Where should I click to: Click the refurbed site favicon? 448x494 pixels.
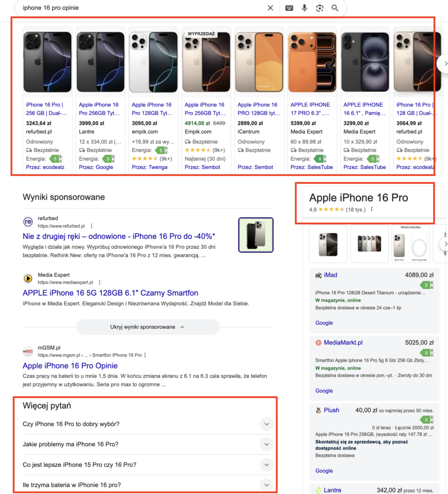[27, 222]
